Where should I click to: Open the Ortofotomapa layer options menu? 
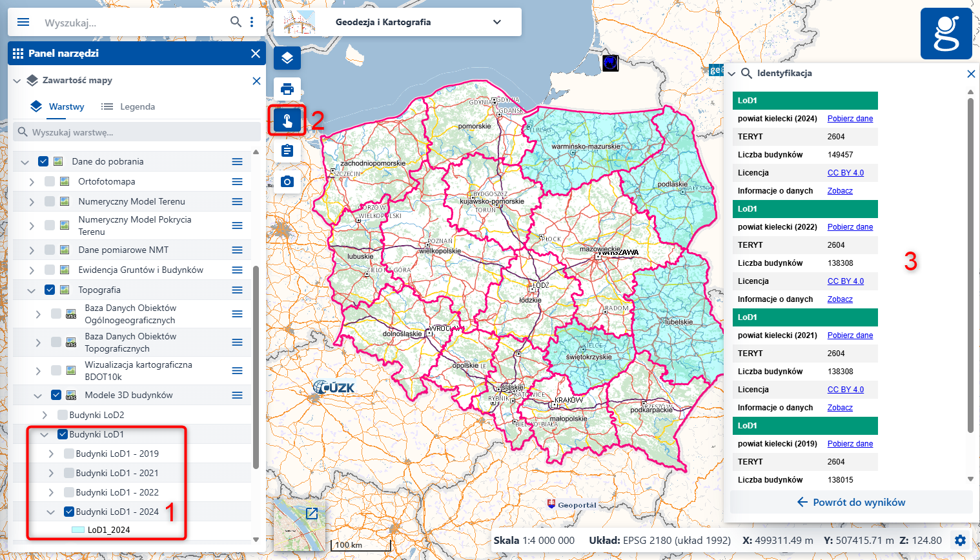click(x=237, y=182)
